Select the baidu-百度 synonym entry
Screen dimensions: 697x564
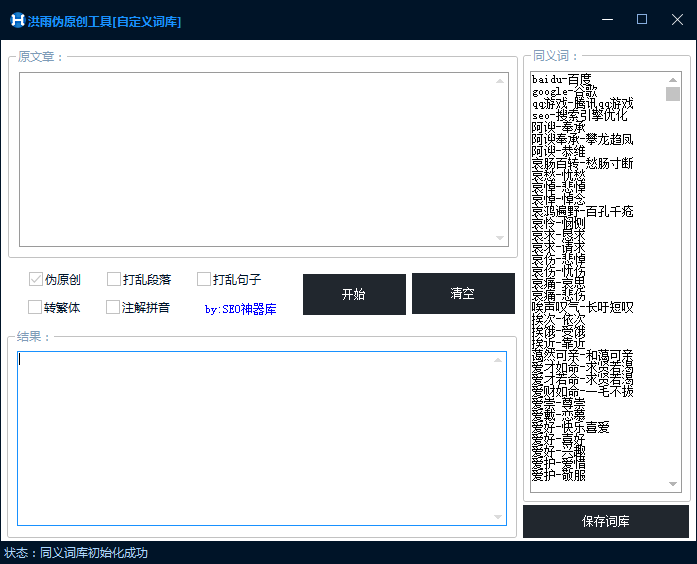click(x=561, y=80)
